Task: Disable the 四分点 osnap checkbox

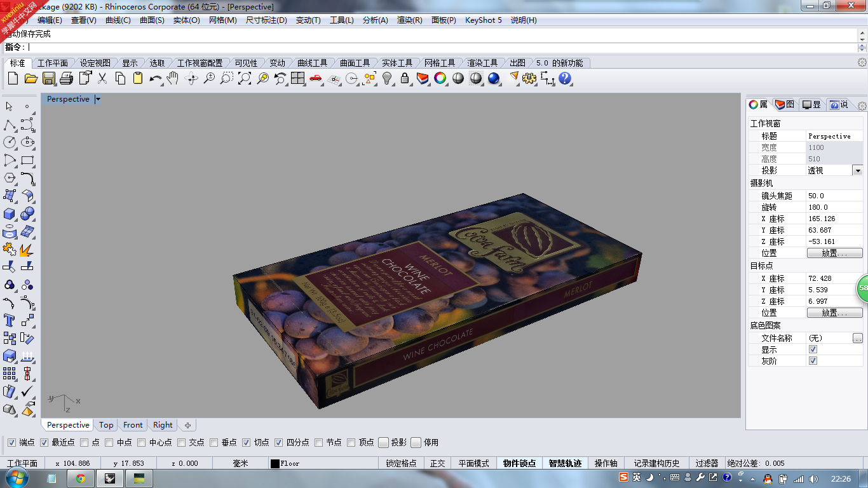Action: click(279, 442)
